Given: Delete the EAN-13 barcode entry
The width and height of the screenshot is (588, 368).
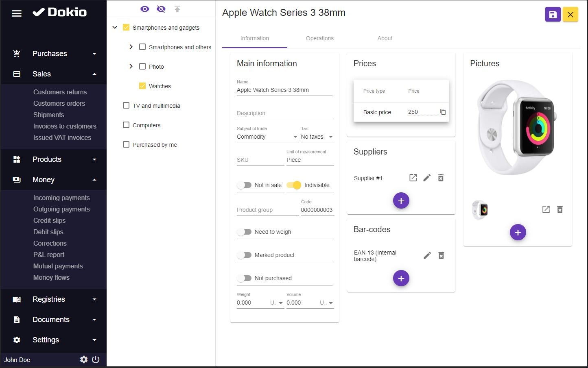Looking at the screenshot, I should coord(441,255).
